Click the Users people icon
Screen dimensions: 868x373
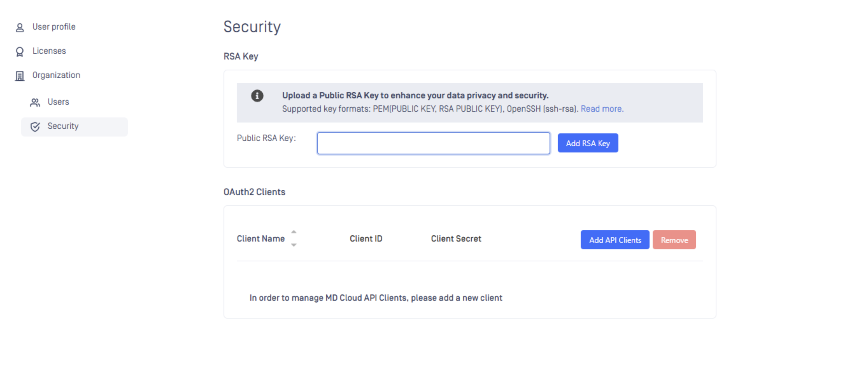pos(35,102)
